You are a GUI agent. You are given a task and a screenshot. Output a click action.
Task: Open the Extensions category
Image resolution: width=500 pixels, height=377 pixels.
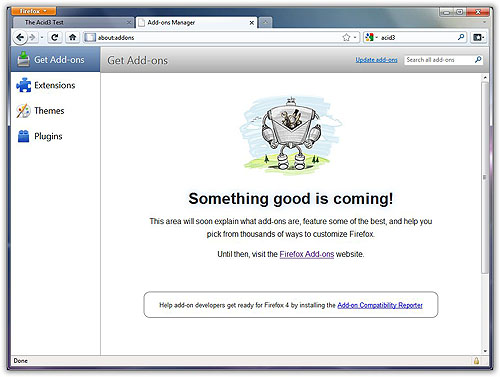tap(55, 85)
